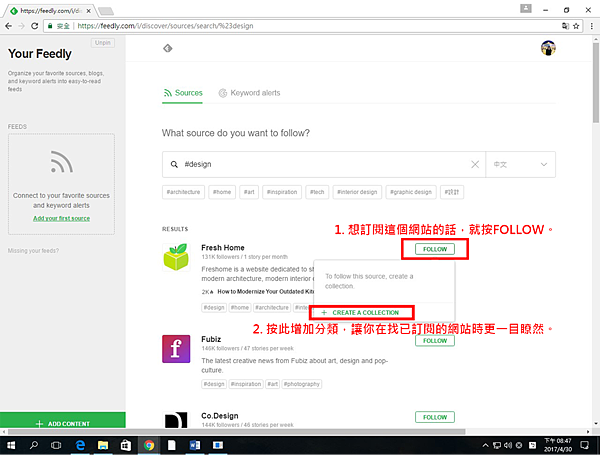Select the #art suggestion tag
The image size is (600, 458).
(249, 192)
